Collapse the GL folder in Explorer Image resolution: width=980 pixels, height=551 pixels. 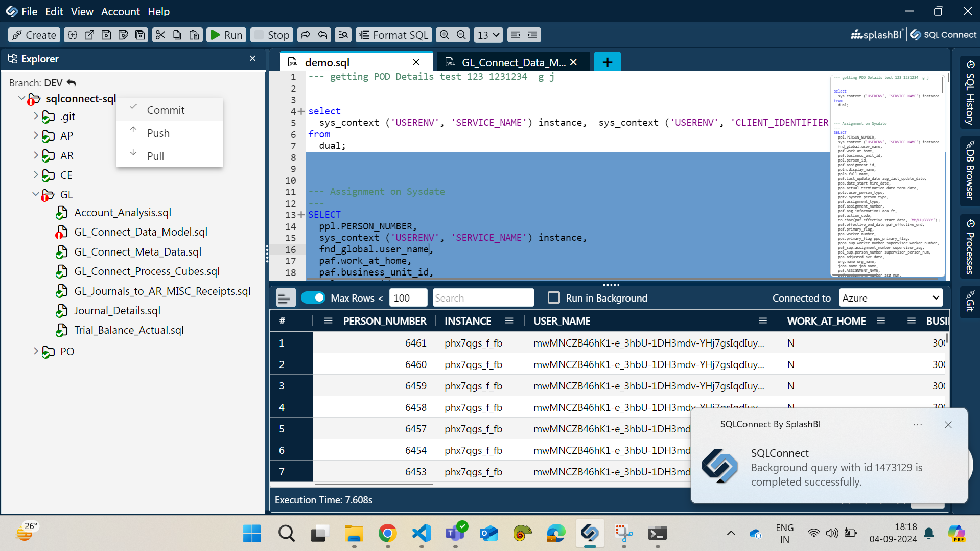pos(35,194)
